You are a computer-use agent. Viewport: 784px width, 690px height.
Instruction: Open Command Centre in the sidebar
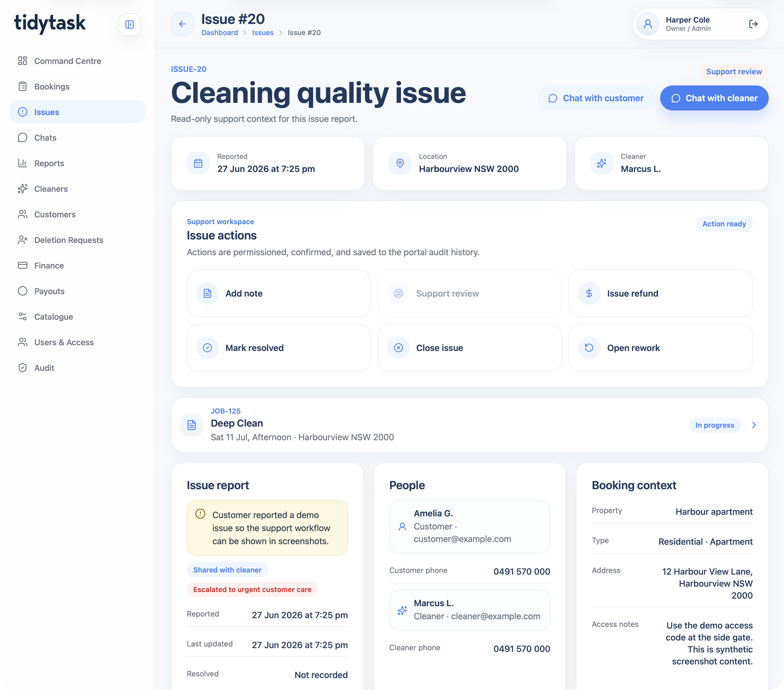coord(78,61)
